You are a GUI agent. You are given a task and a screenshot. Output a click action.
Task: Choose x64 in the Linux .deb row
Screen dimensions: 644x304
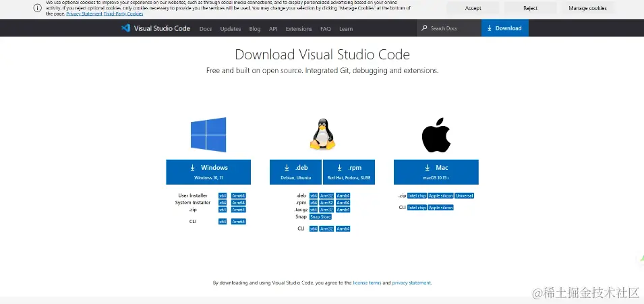pyautogui.click(x=314, y=196)
